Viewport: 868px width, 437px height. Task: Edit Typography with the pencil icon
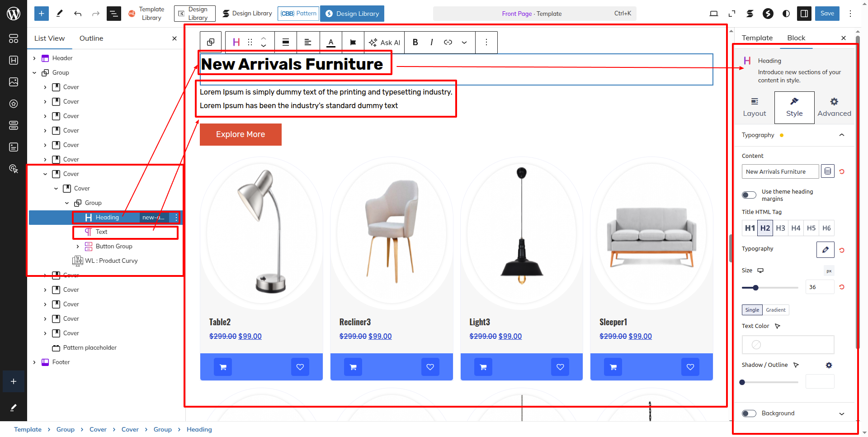tap(826, 250)
